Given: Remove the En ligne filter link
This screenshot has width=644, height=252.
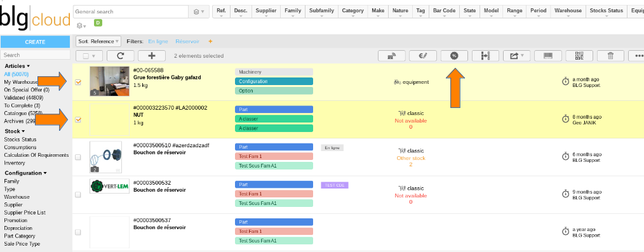Looking at the screenshot, I should pos(158,41).
